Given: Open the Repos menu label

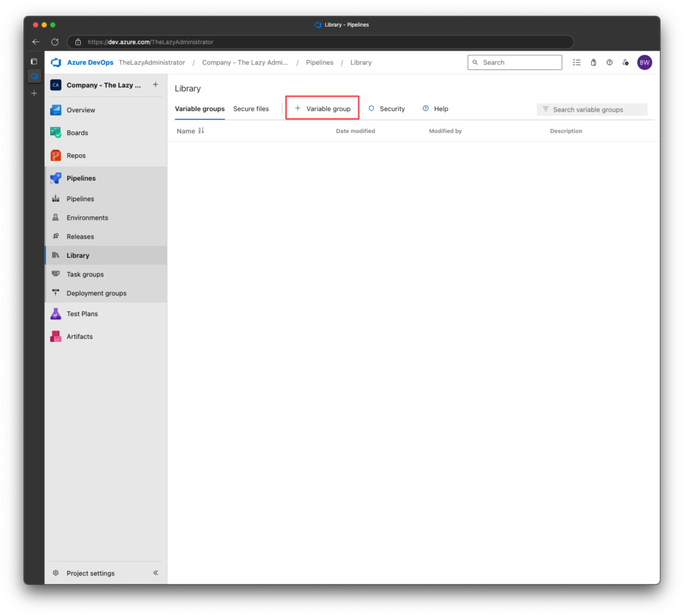Looking at the screenshot, I should pyautogui.click(x=76, y=155).
